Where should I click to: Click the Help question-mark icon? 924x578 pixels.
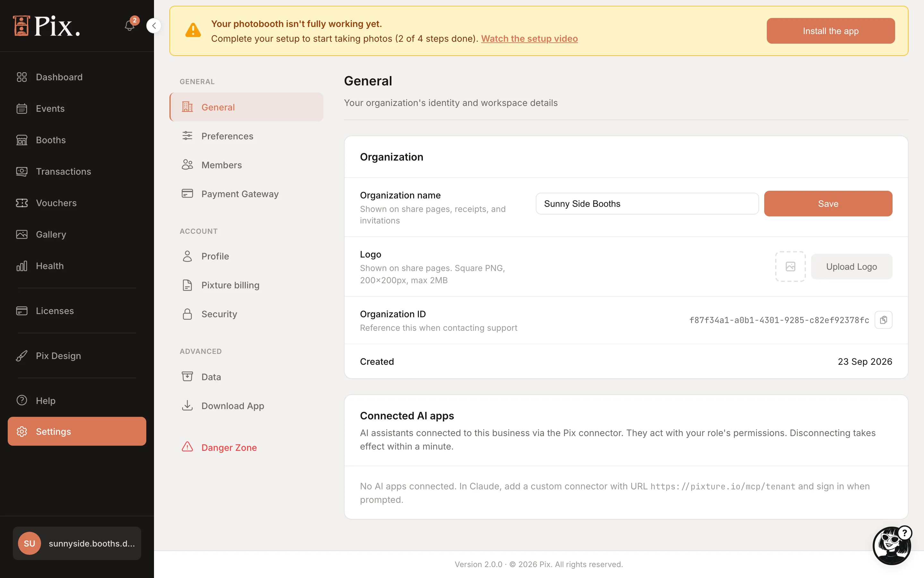point(22,400)
